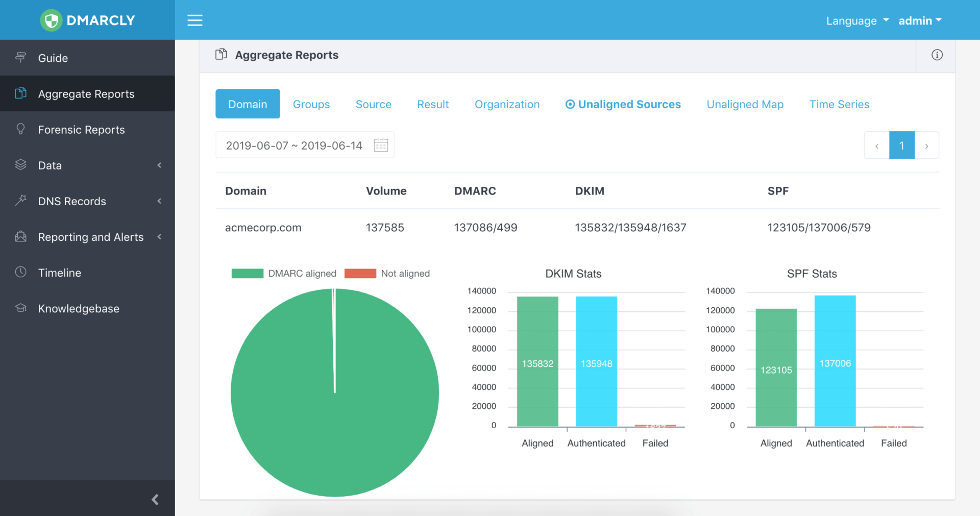
Task: Click the DMARCLY shield logo
Action: [x=51, y=20]
